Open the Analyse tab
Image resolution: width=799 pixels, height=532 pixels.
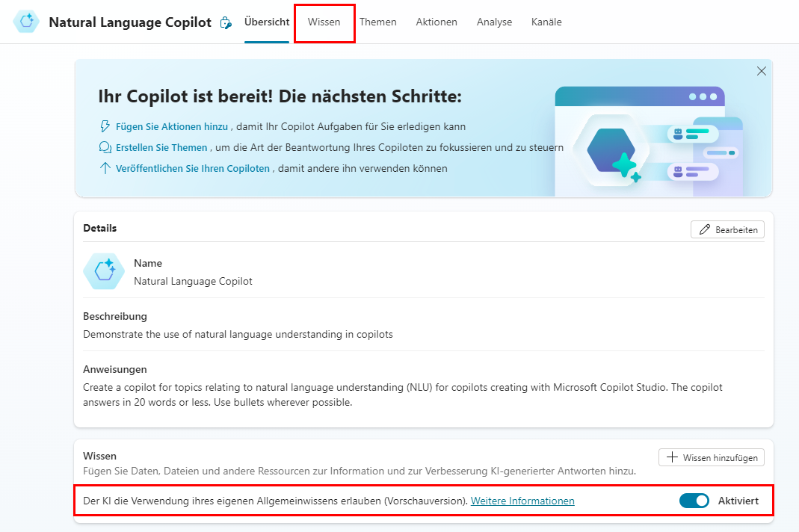tap(494, 22)
